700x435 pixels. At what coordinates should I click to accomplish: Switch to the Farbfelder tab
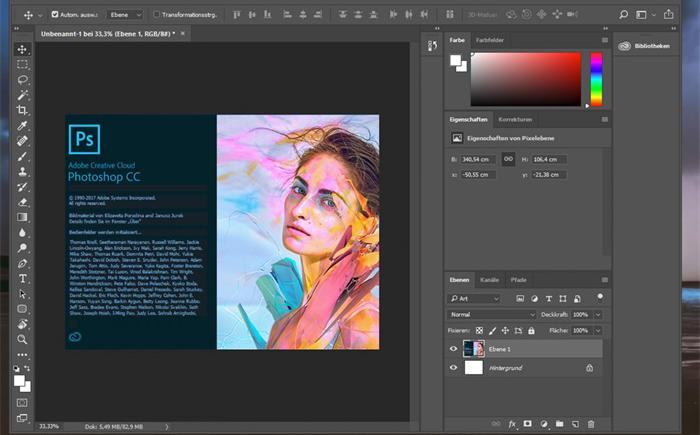click(490, 40)
